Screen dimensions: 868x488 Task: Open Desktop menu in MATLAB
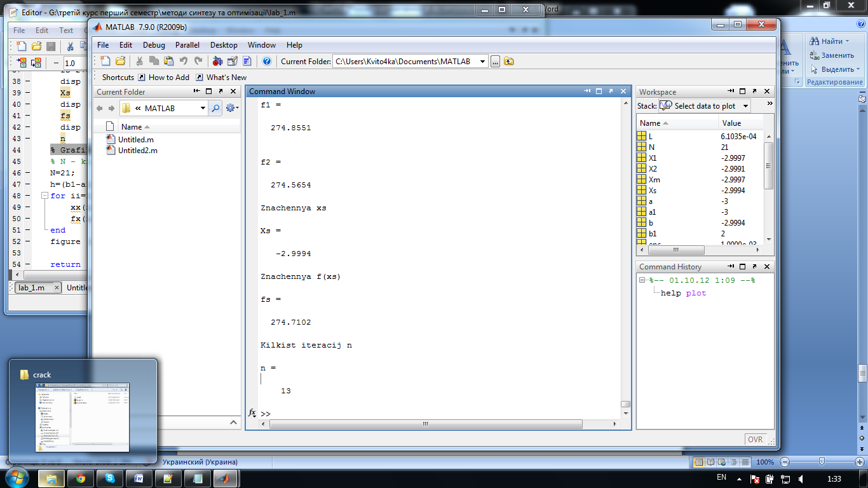click(224, 45)
